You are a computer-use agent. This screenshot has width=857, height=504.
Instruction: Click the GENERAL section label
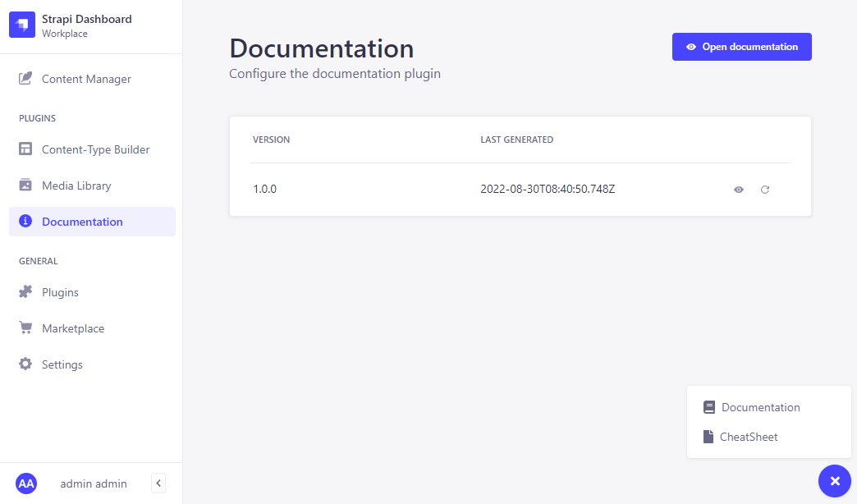point(39,261)
